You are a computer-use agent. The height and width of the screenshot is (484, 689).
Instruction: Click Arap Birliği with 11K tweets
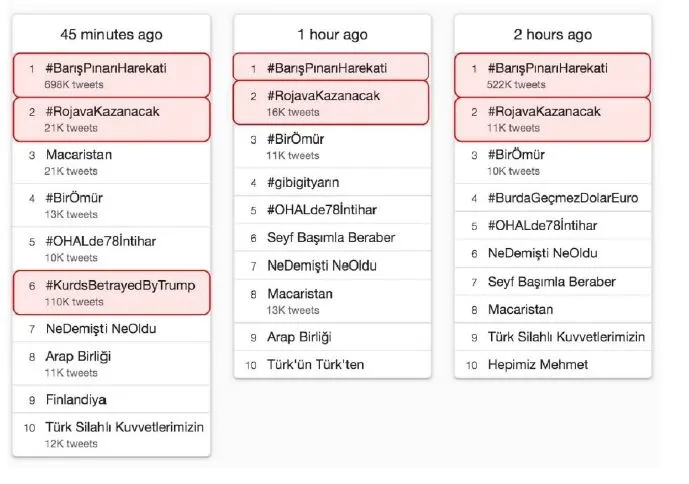point(112,364)
